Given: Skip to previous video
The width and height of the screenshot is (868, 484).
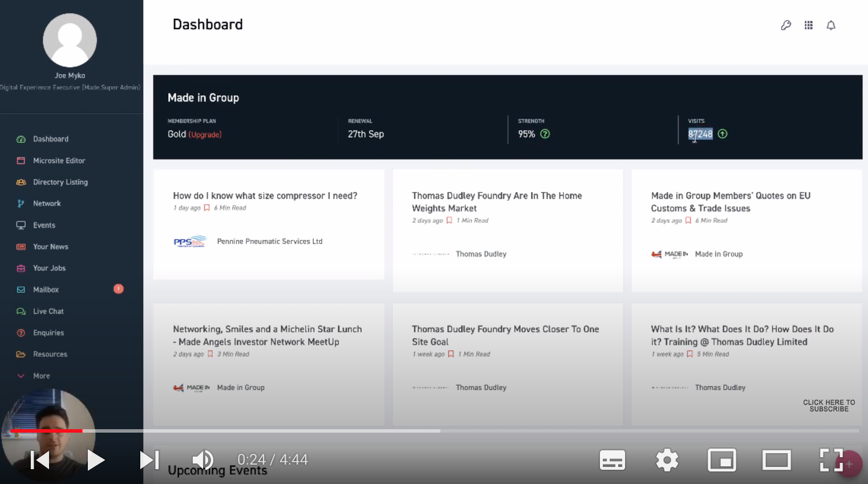Looking at the screenshot, I should click(39, 460).
